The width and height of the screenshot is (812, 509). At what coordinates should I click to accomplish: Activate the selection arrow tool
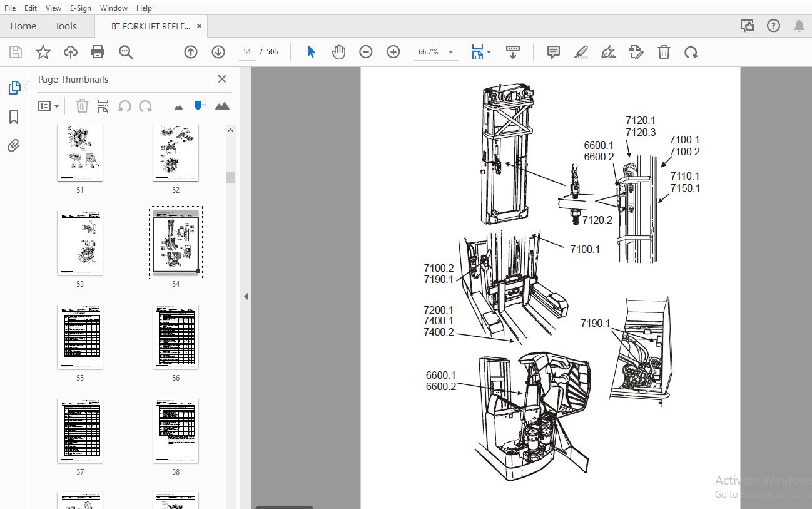311,52
